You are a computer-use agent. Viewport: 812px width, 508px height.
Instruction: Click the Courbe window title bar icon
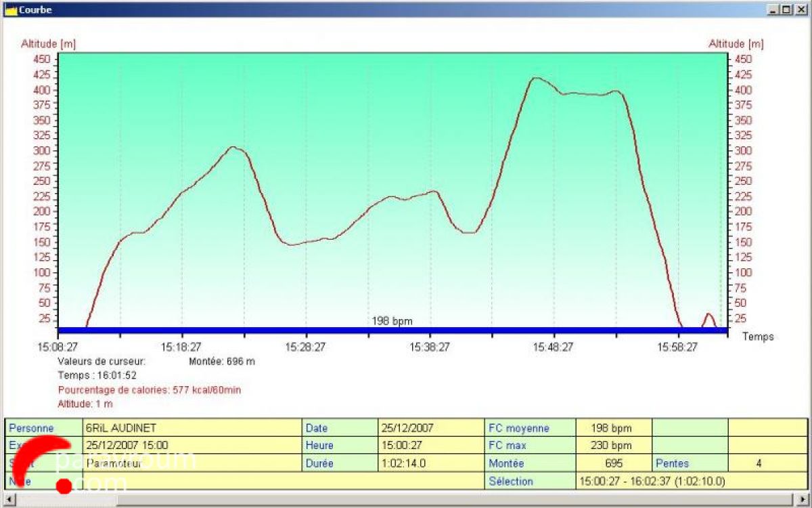[x=10, y=9]
